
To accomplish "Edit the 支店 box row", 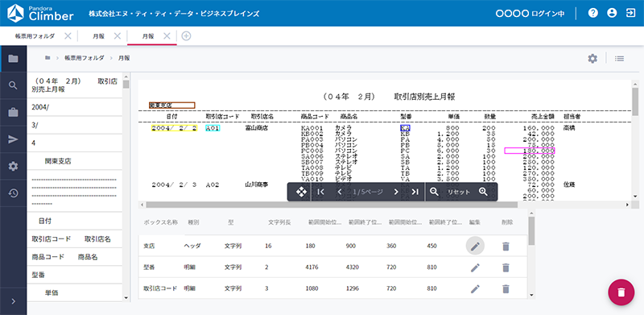I will pos(475,246).
